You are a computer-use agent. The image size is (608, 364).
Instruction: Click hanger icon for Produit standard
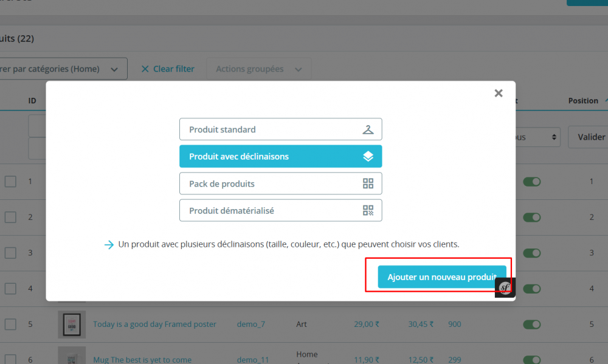pos(368,129)
